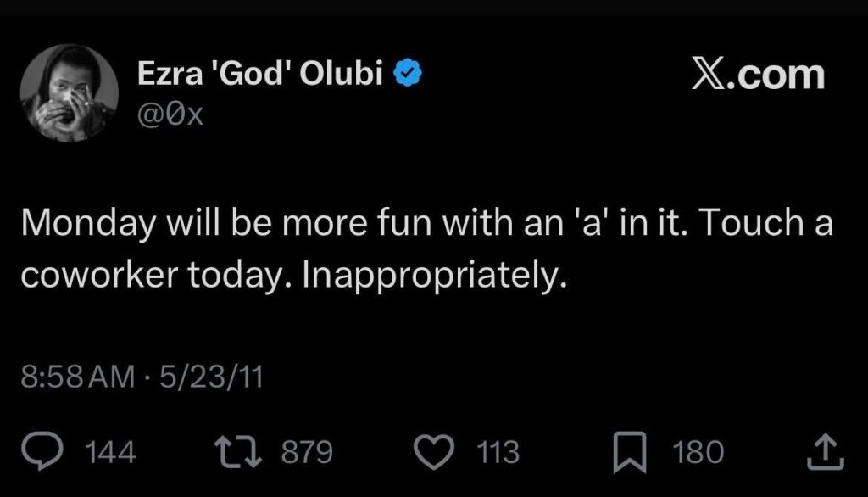Click the blue verified badge
Viewport: 868px width, 497px height.
[405, 73]
